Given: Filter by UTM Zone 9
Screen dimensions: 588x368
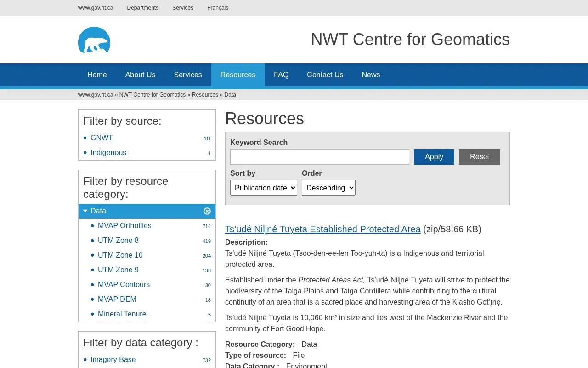Looking at the screenshot, I should click(118, 270).
